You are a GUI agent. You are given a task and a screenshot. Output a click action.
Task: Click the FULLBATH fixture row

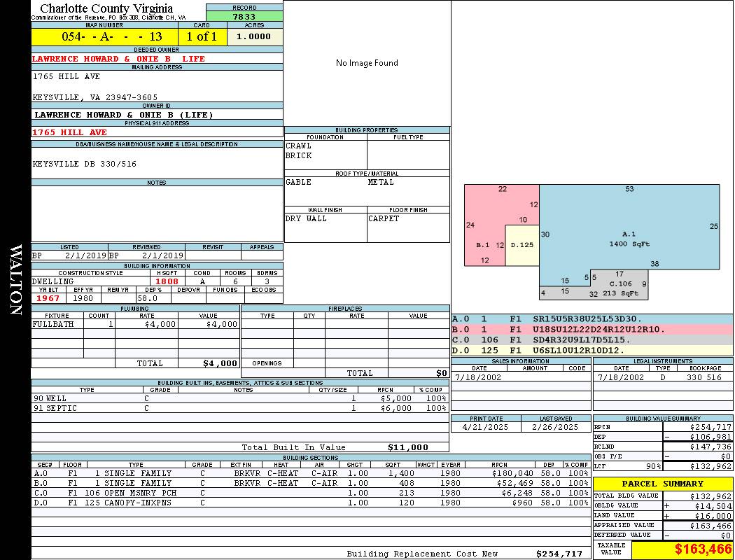pyautogui.click(x=136, y=324)
